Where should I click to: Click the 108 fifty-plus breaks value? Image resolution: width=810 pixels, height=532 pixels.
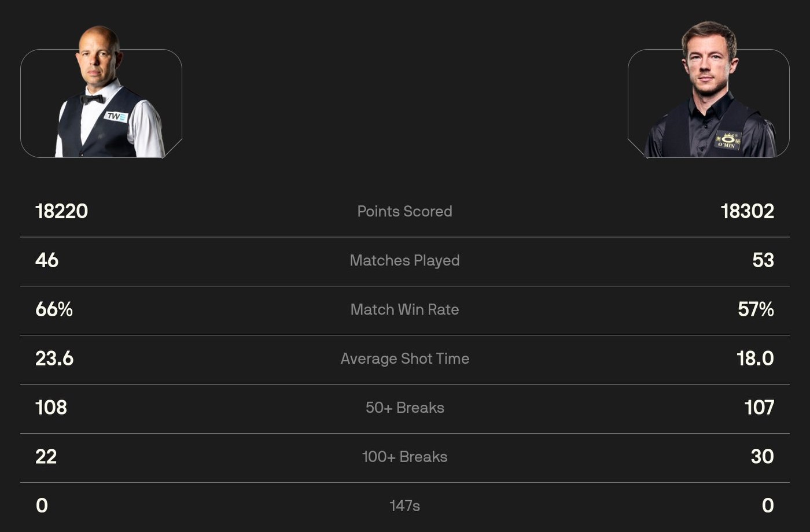[51, 408]
